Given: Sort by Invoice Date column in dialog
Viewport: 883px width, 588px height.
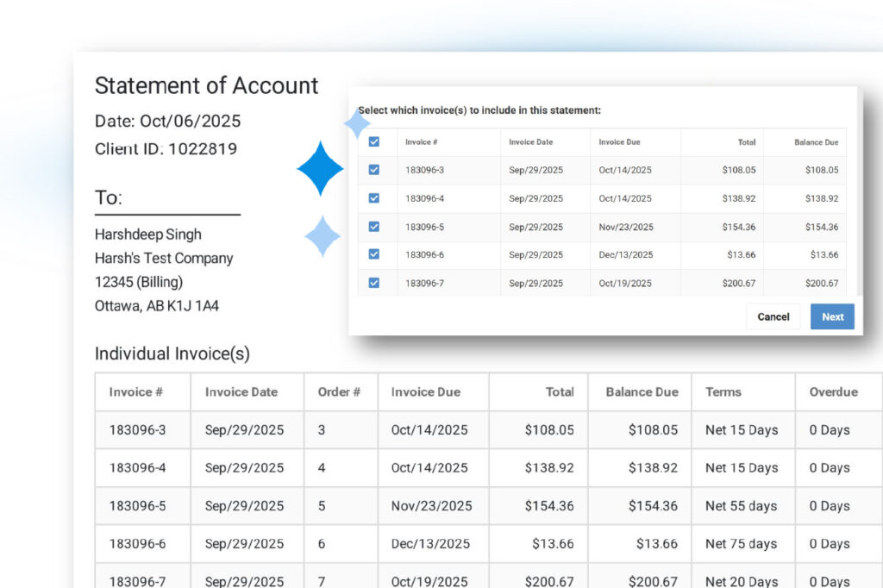Looking at the screenshot, I should 531,142.
